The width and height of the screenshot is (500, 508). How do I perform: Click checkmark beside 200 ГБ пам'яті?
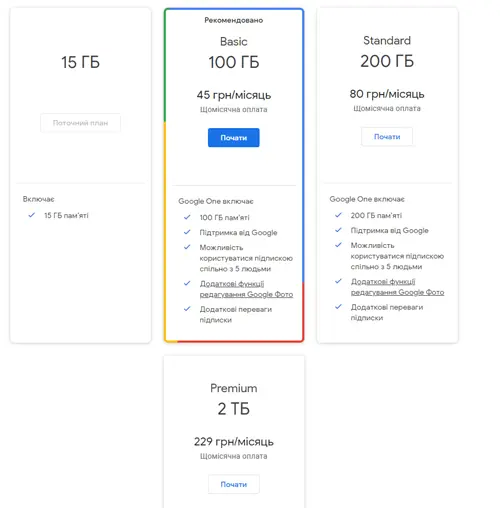[338, 215]
